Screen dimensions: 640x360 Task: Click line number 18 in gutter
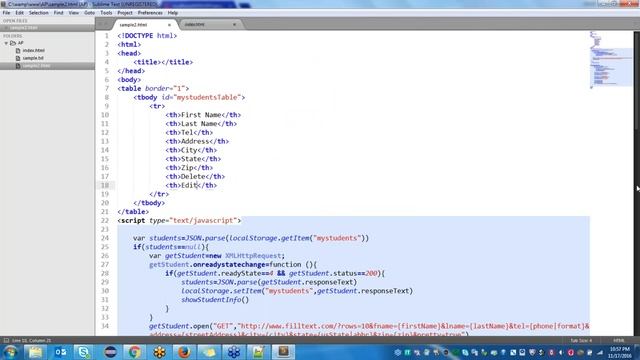(105, 185)
